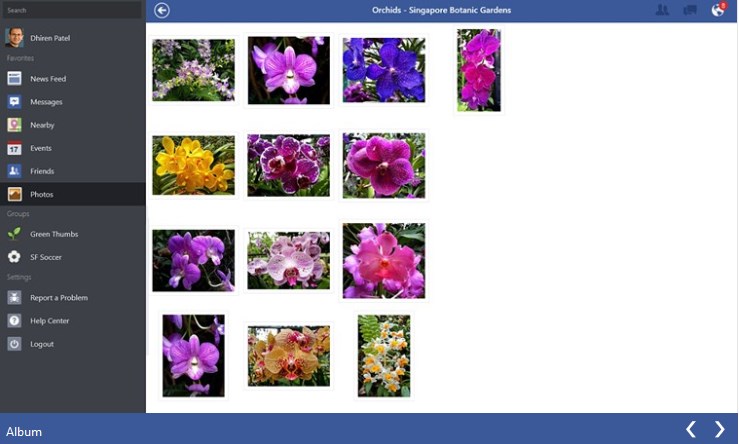Open the small lilac orchid cluster photo
Screen dimensions: 739x444
[193, 70]
